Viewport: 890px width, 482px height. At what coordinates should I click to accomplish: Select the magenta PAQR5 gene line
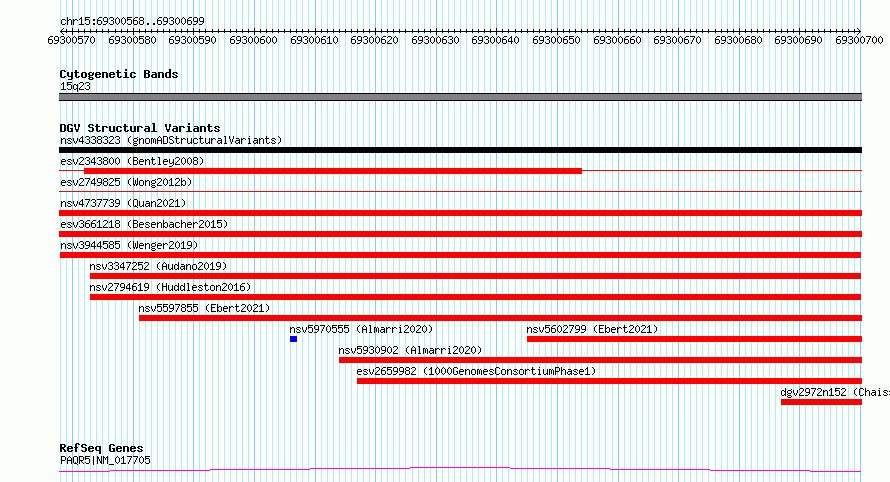[460, 470]
